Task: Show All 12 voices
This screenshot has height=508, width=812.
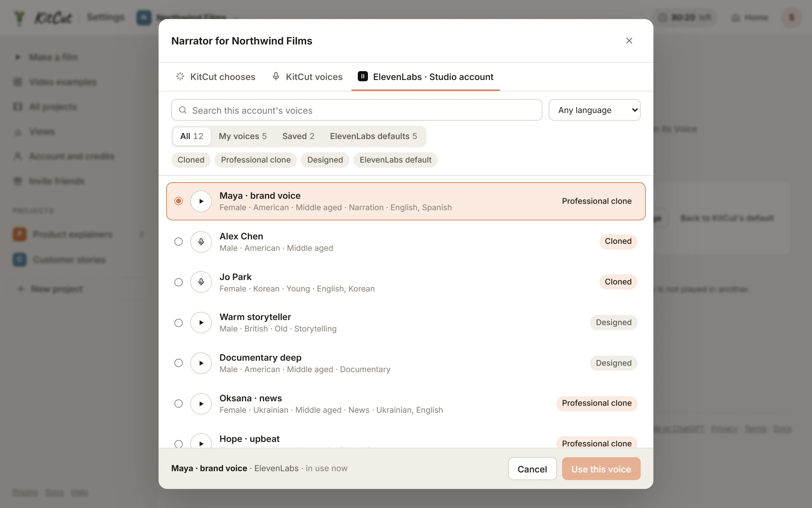Action: click(192, 136)
